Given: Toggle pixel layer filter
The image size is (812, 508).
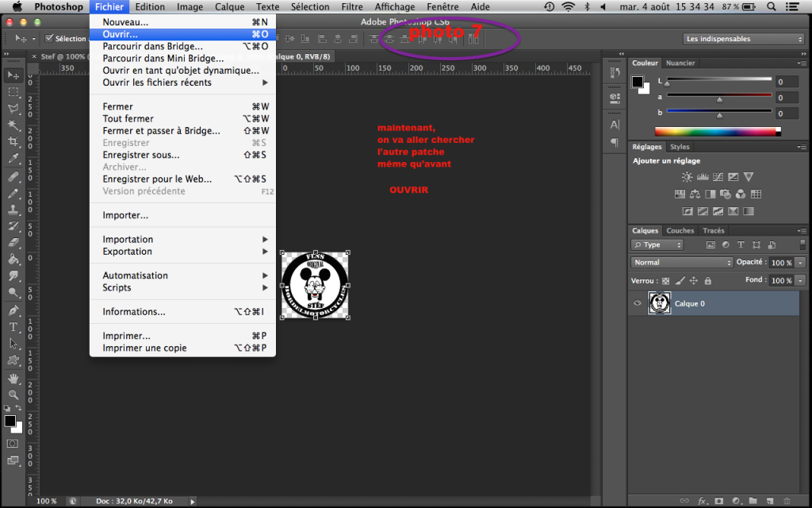Looking at the screenshot, I should (x=710, y=245).
